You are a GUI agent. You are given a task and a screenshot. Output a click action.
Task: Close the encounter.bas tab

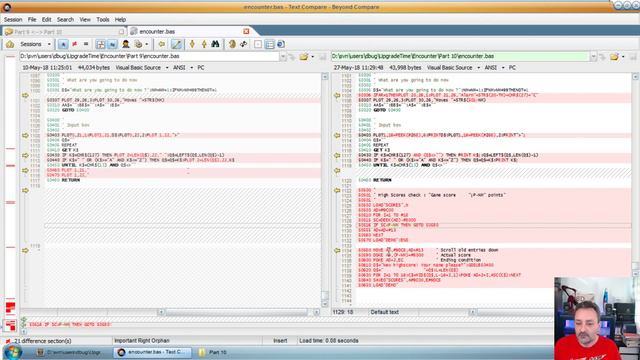(246, 31)
